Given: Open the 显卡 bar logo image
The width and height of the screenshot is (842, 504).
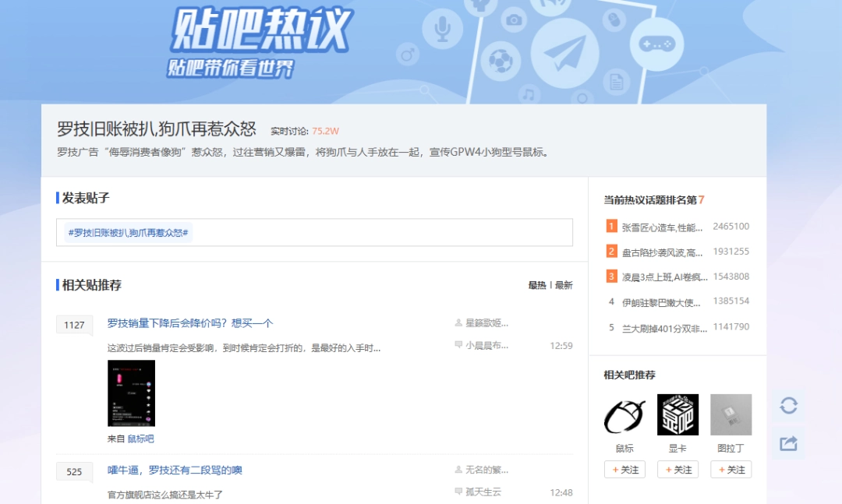Looking at the screenshot, I should tap(677, 415).
